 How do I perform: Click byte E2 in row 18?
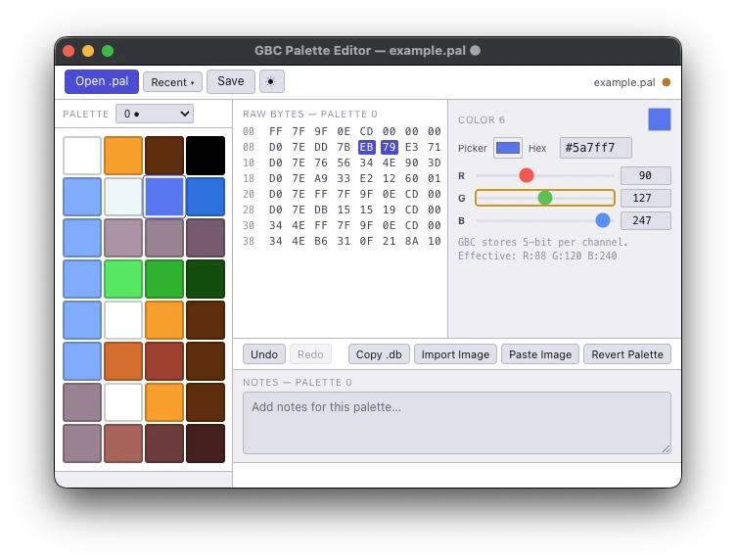pyautogui.click(x=366, y=178)
